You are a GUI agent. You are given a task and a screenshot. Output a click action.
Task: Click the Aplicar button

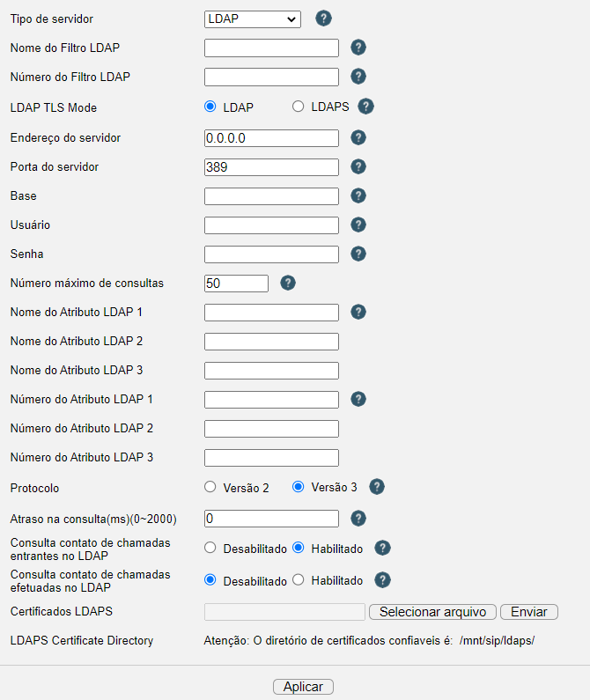pos(303,687)
